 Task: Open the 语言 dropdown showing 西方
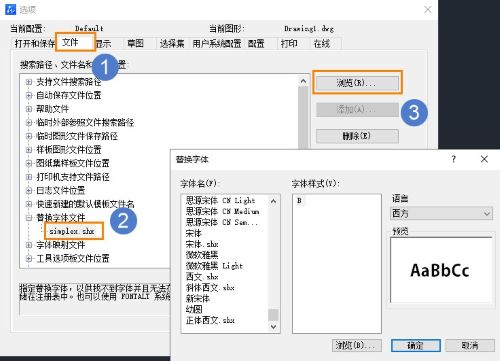(442, 213)
